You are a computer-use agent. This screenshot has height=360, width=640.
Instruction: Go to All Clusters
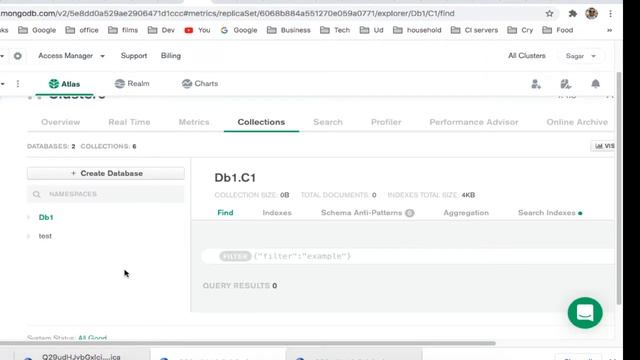pyautogui.click(x=527, y=56)
